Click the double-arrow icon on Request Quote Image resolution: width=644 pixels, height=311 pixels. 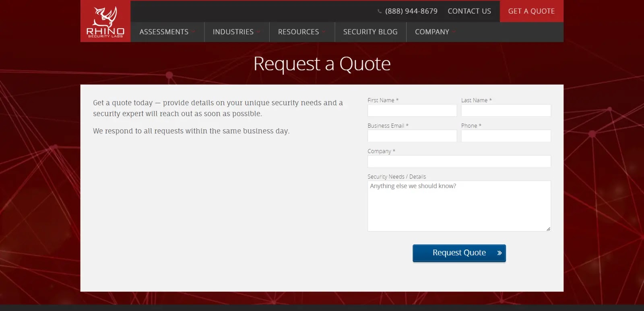tap(499, 253)
